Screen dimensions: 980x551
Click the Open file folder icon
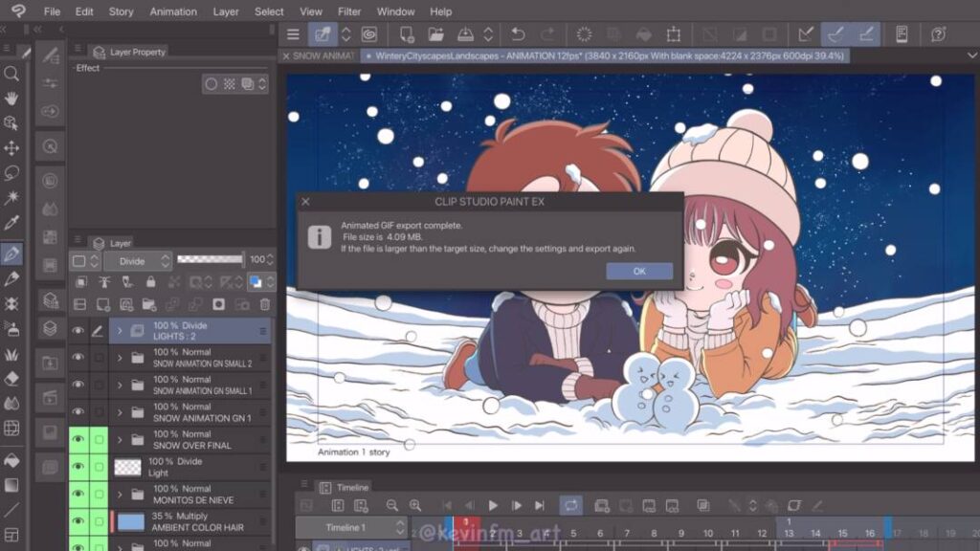click(x=435, y=34)
